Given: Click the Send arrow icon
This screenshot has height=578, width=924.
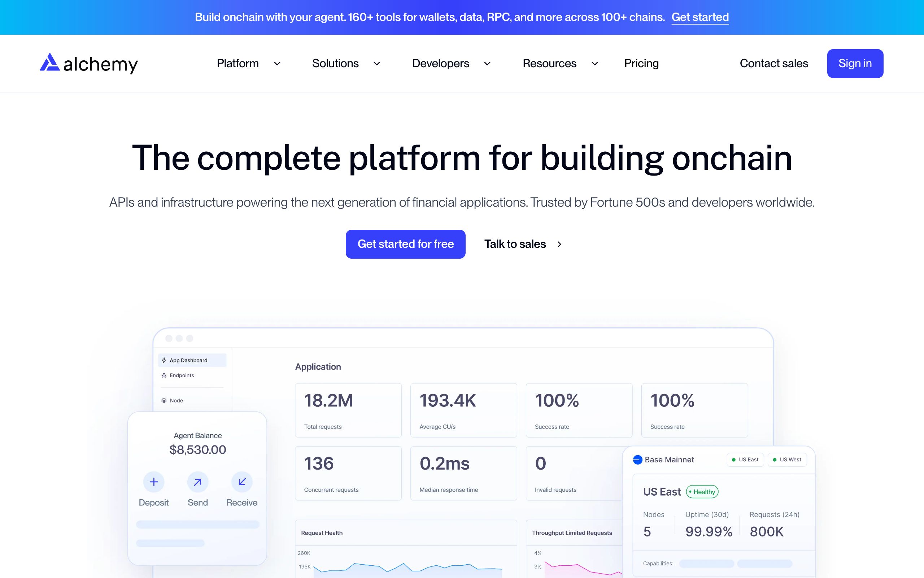Looking at the screenshot, I should coord(197,482).
